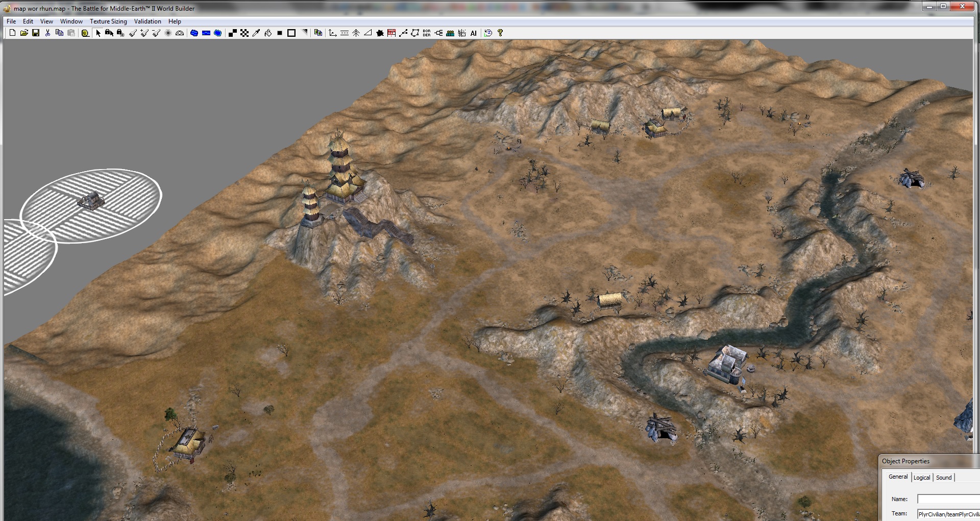
Task: Click the grid lines toolbar icon
Action: 462,33
